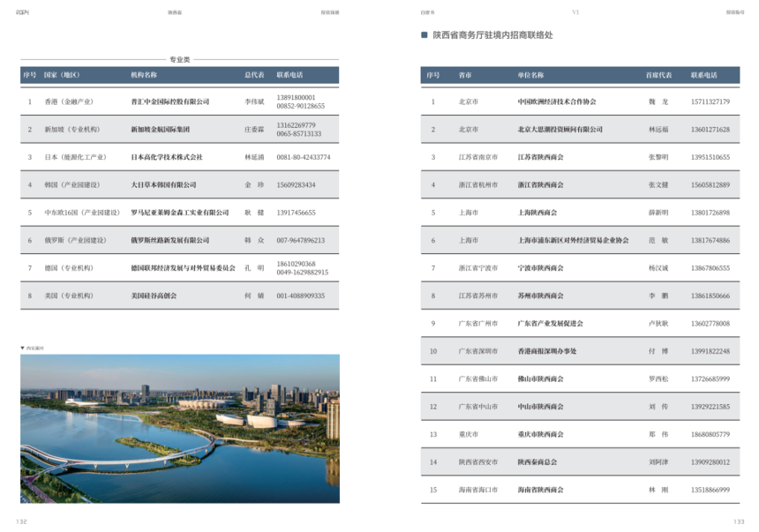Click the phone number "13801726898"
759x532 pixels.
coord(710,213)
